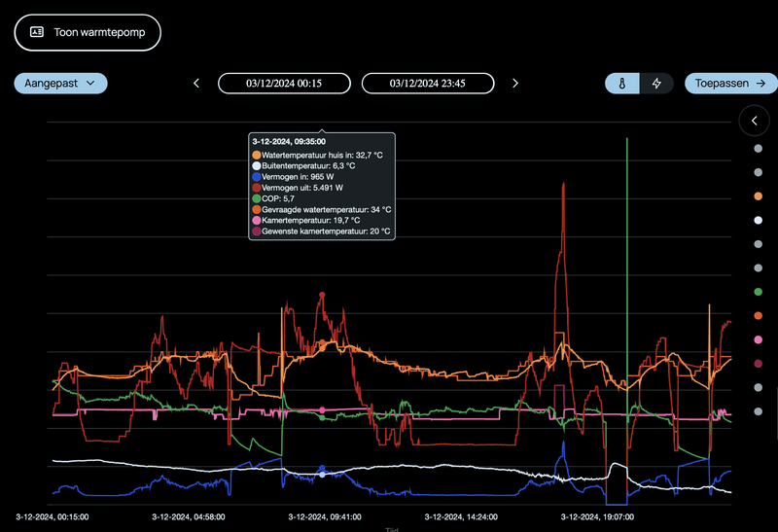Click tooltip row 'Vermogen uit: 5.491 W'

pos(298,188)
